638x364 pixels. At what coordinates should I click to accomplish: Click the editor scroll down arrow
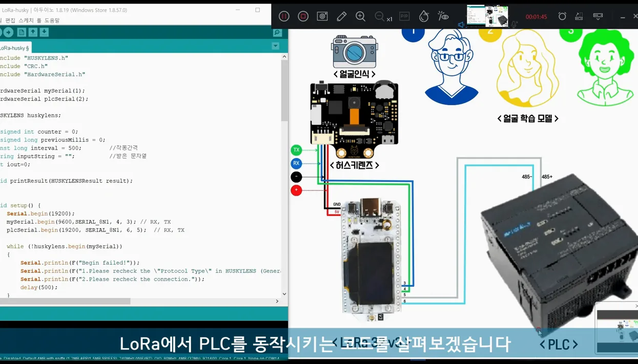click(284, 294)
